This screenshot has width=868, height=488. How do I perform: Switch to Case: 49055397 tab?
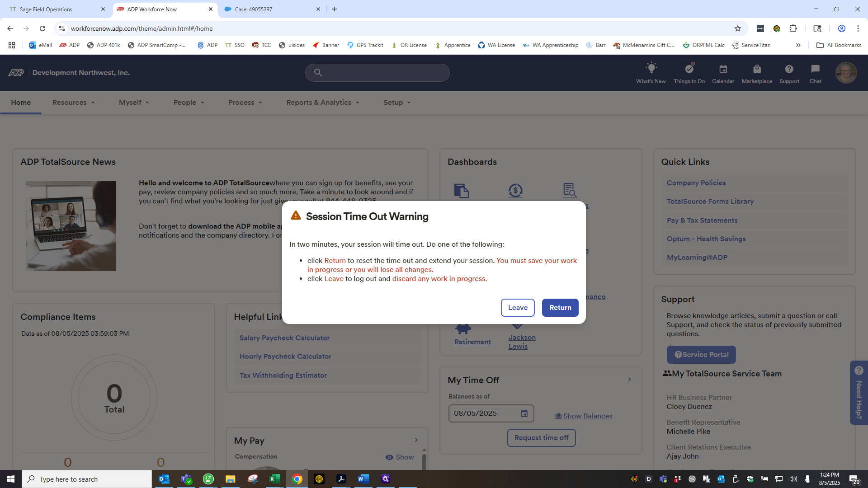coord(272,9)
